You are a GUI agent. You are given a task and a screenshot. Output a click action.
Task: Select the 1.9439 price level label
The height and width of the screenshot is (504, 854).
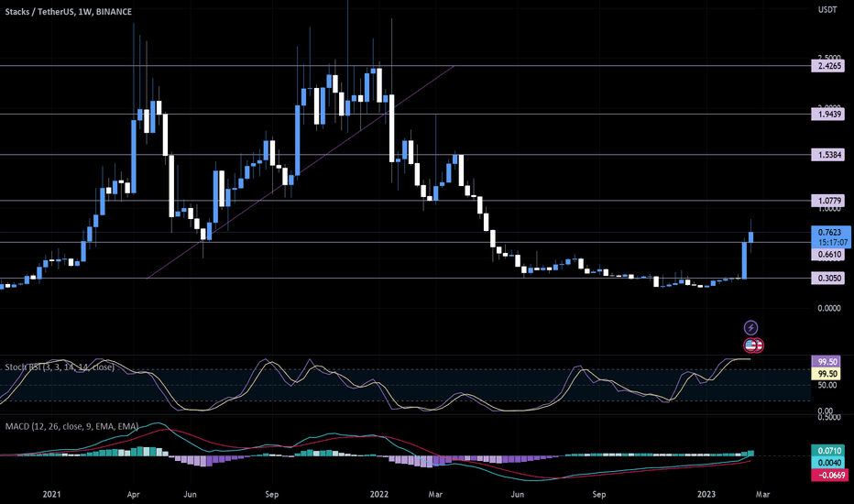827,115
